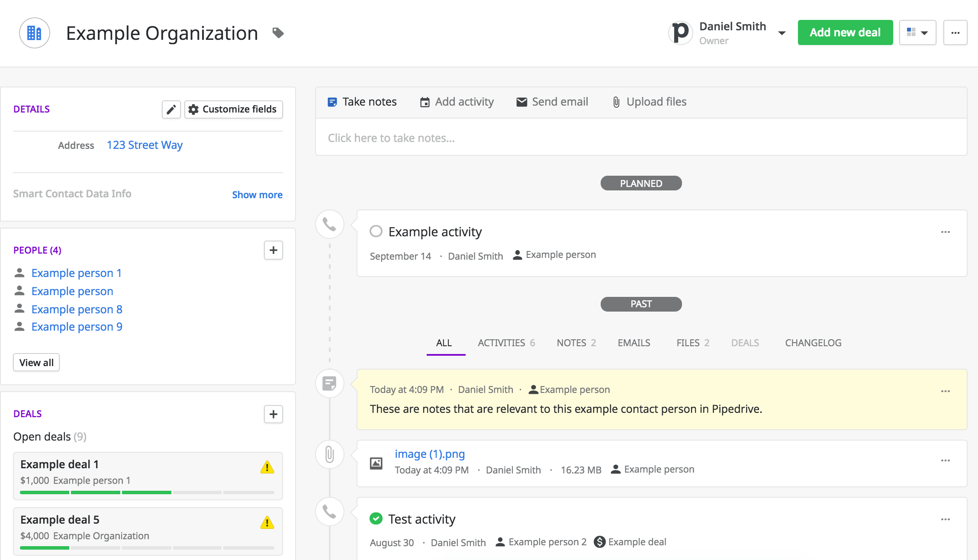
Task: Click the Add activity calendar icon
Action: pos(425,102)
